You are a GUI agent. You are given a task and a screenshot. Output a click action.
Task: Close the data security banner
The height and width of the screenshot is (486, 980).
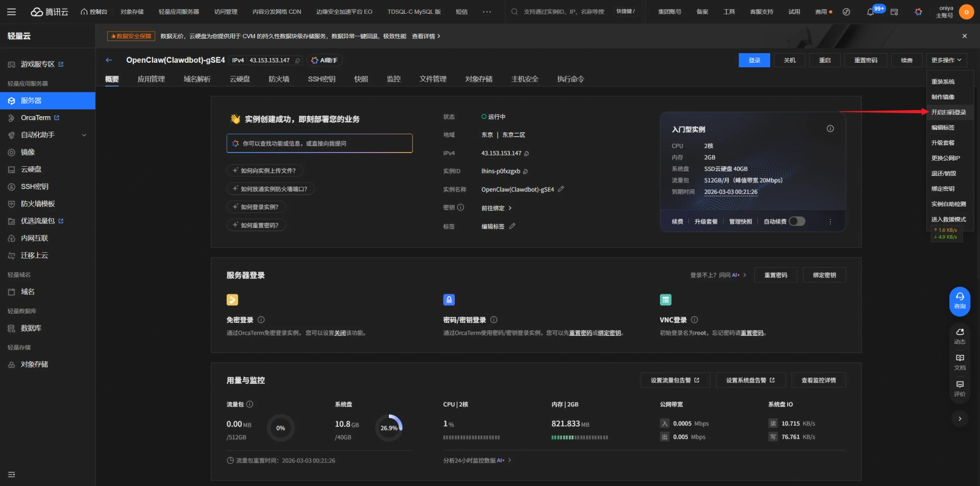click(964, 36)
